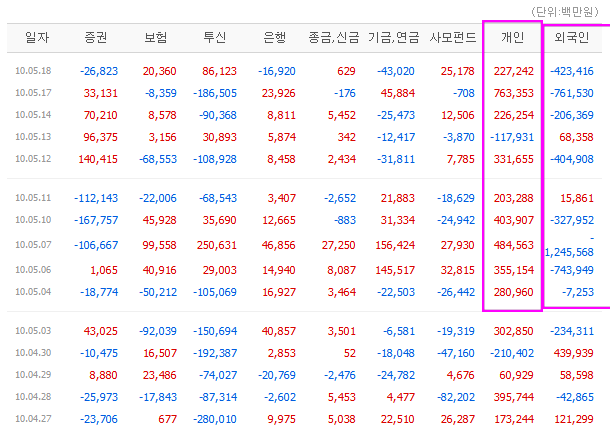Click date cell 10.05.14

tap(33, 115)
